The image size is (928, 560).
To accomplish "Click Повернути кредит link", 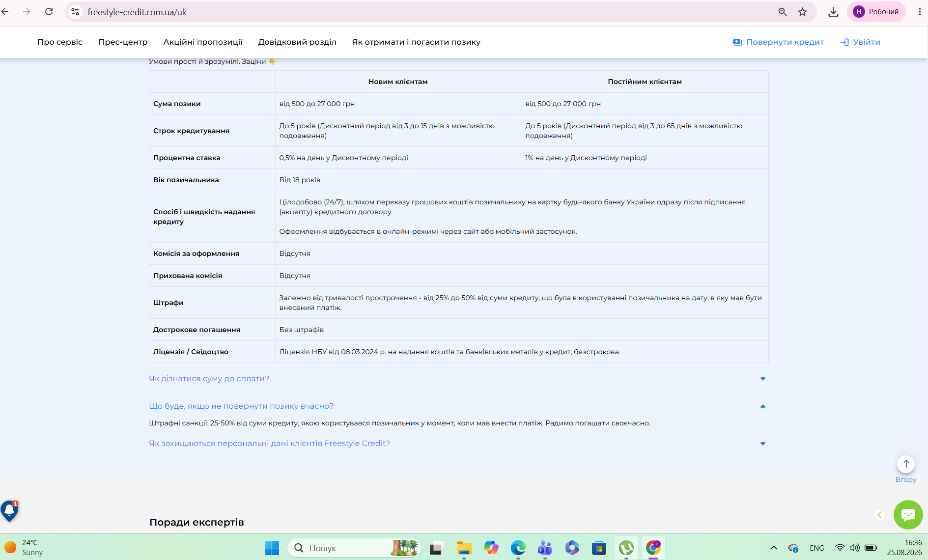I will [778, 42].
